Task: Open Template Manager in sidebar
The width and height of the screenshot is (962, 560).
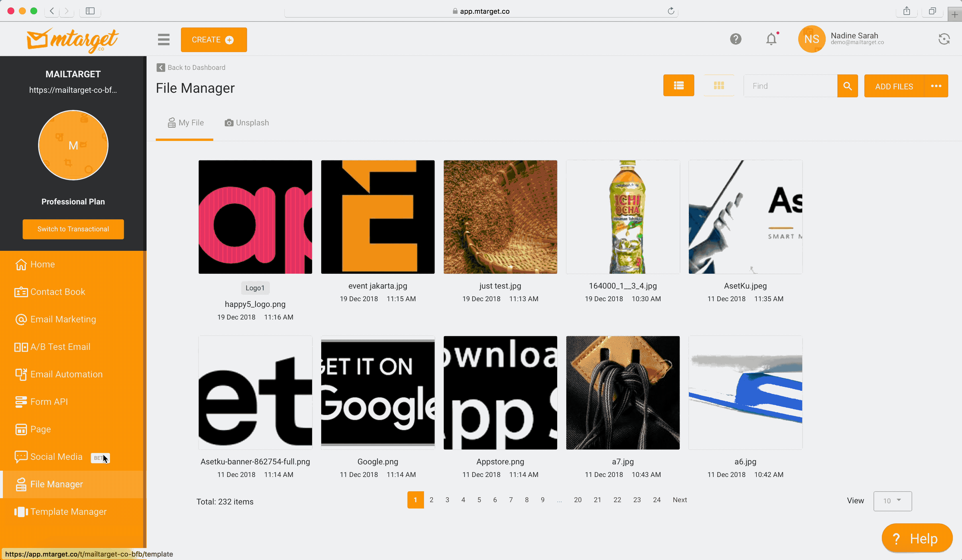Action: [x=68, y=512]
